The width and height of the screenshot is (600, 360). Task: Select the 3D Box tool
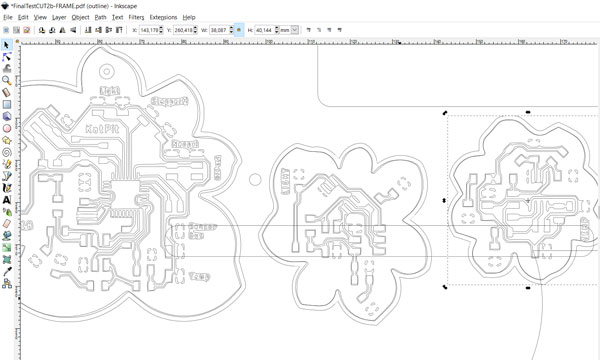[7, 116]
